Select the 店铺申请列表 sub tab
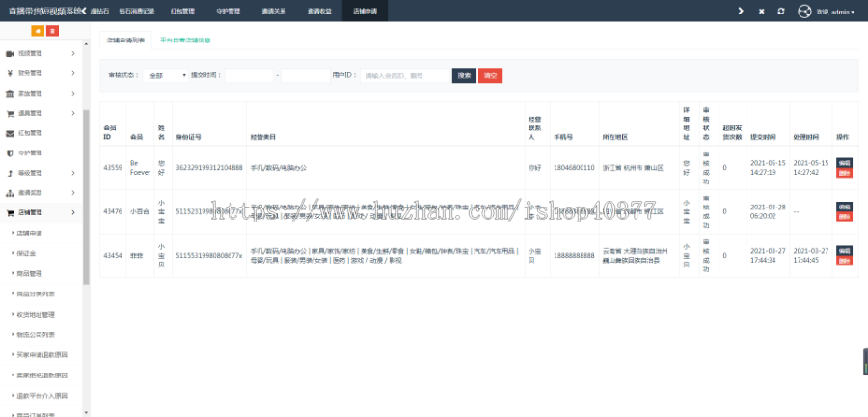The height and width of the screenshot is (417, 868). click(x=125, y=41)
